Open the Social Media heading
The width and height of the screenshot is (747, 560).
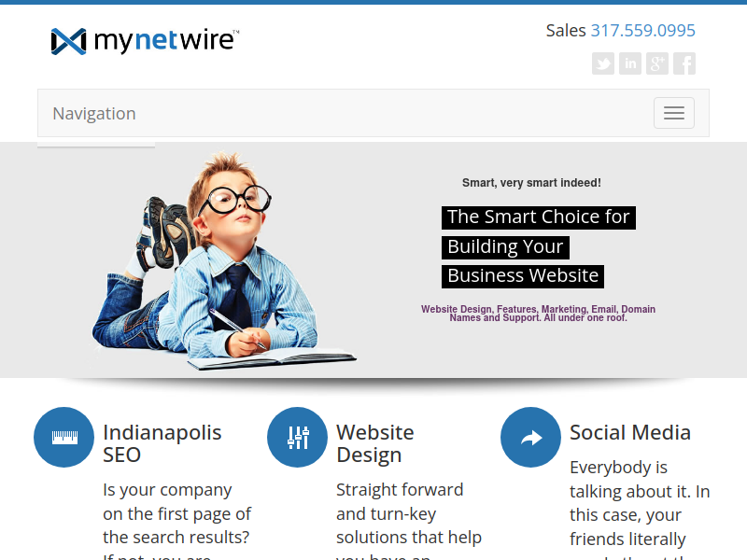pos(630,432)
